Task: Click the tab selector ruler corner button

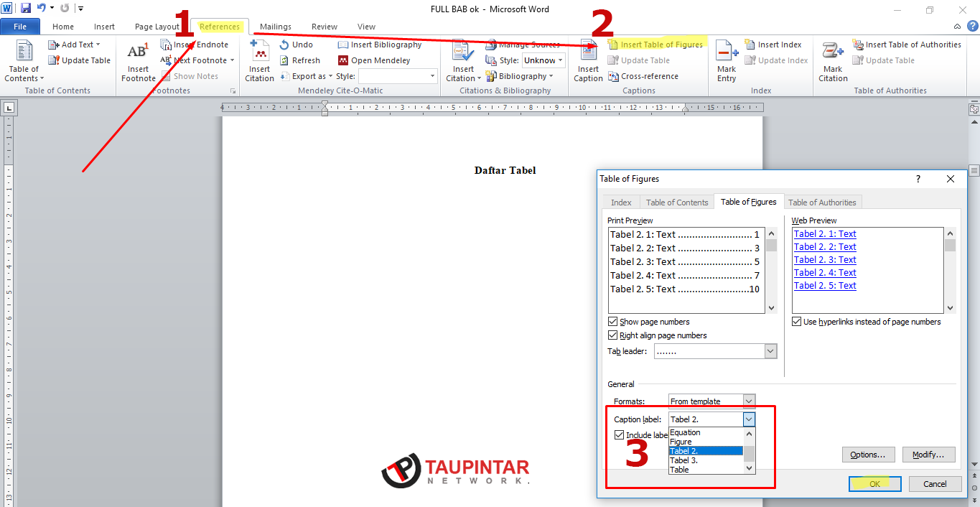Action: (x=9, y=108)
